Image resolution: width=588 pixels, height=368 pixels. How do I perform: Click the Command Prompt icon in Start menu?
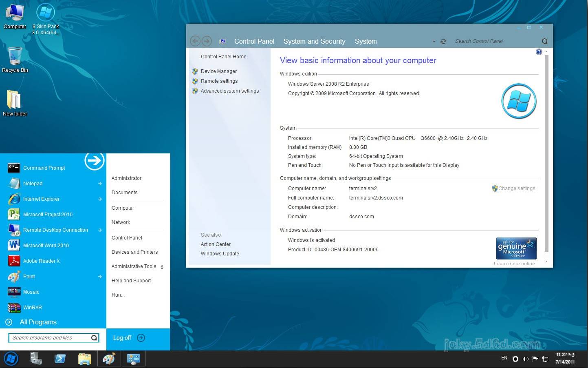14,168
